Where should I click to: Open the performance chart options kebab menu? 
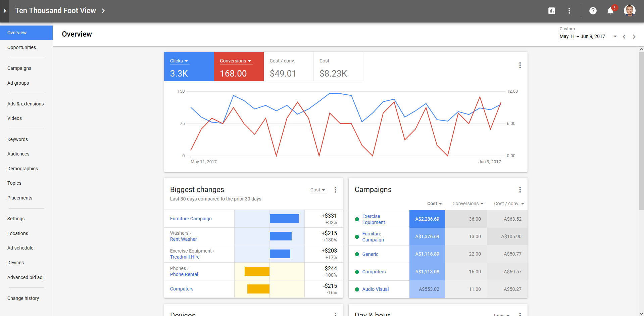520,65
